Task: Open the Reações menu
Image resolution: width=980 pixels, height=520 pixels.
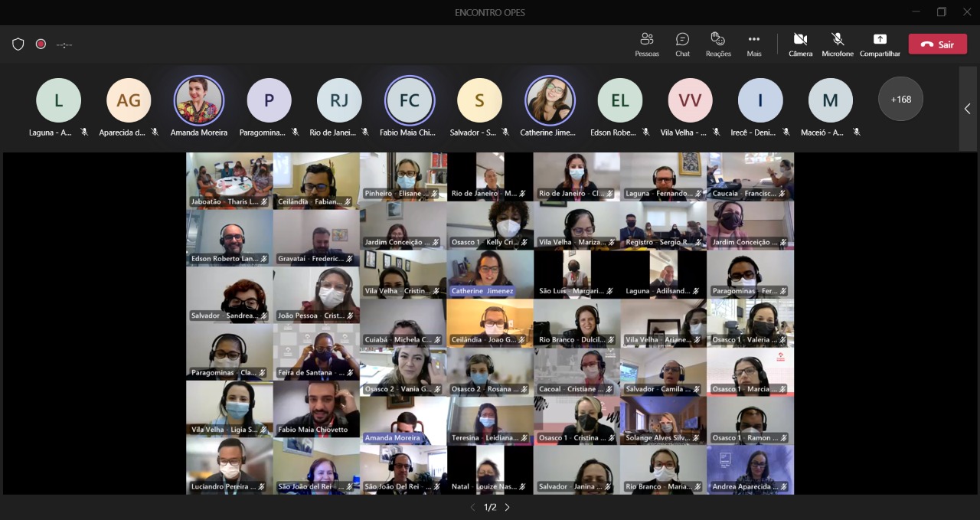Action: point(718,44)
